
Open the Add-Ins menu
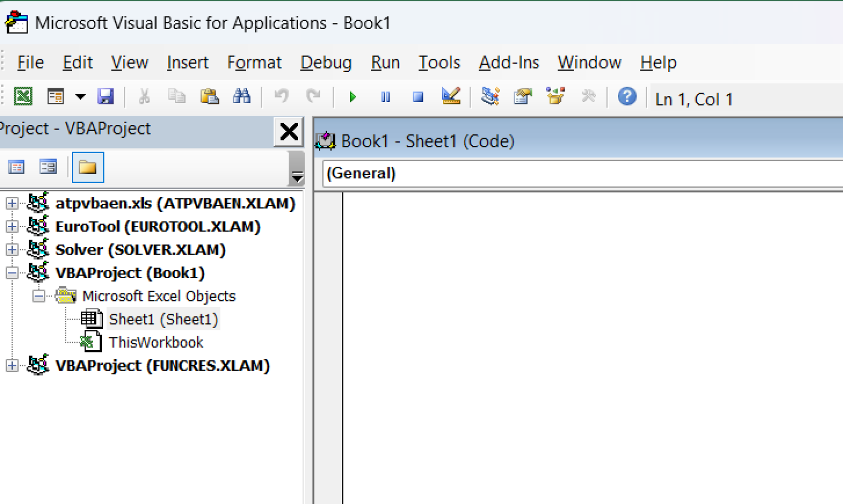tap(508, 63)
